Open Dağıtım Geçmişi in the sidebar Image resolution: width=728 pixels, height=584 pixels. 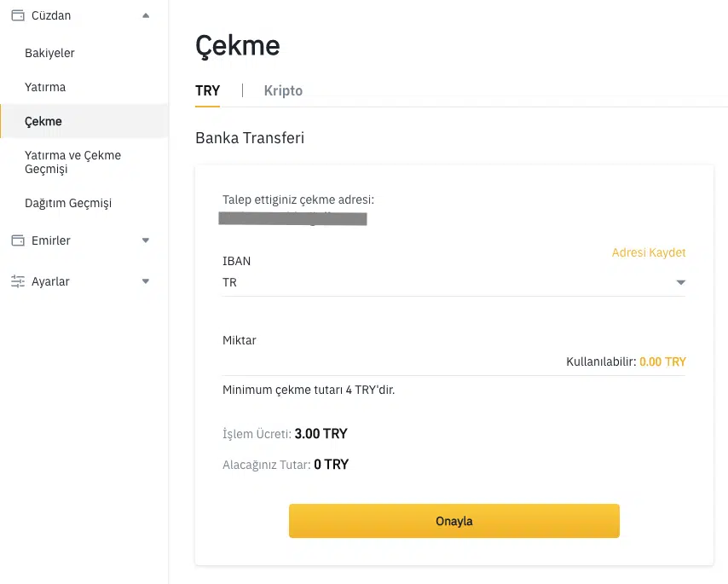tap(68, 203)
